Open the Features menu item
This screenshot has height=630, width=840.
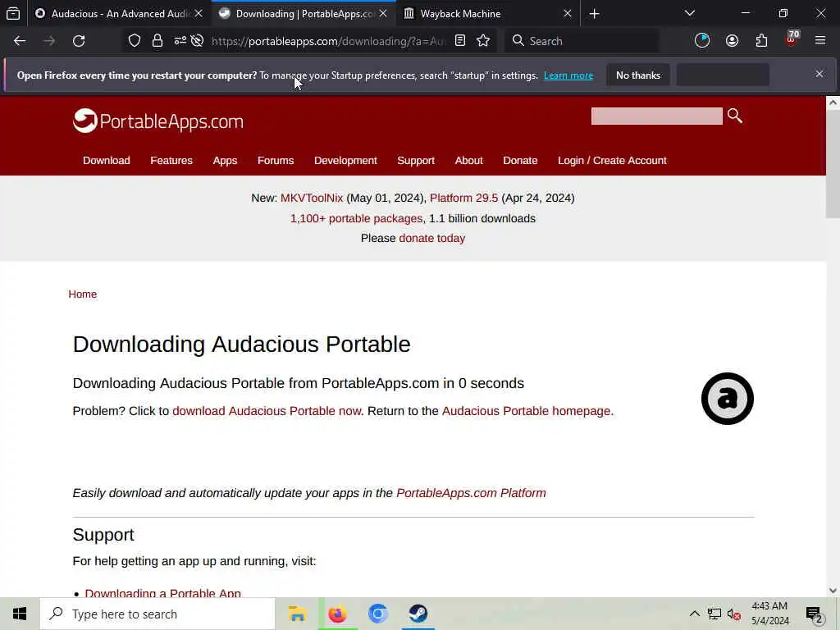(171, 161)
